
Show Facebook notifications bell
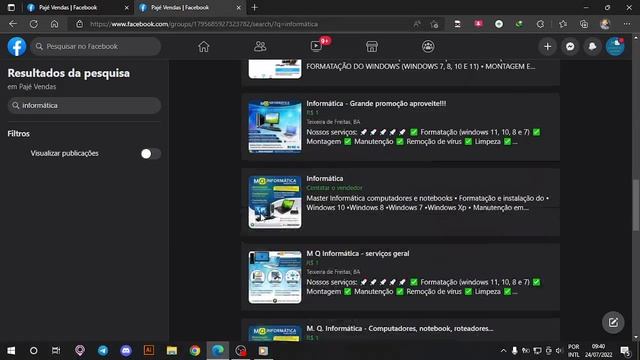pyautogui.click(x=592, y=47)
